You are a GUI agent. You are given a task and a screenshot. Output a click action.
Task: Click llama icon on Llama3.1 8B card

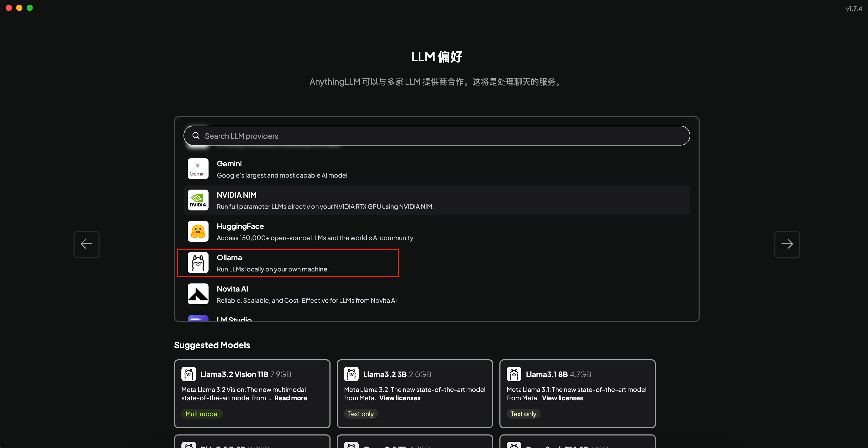(x=514, y=374)
